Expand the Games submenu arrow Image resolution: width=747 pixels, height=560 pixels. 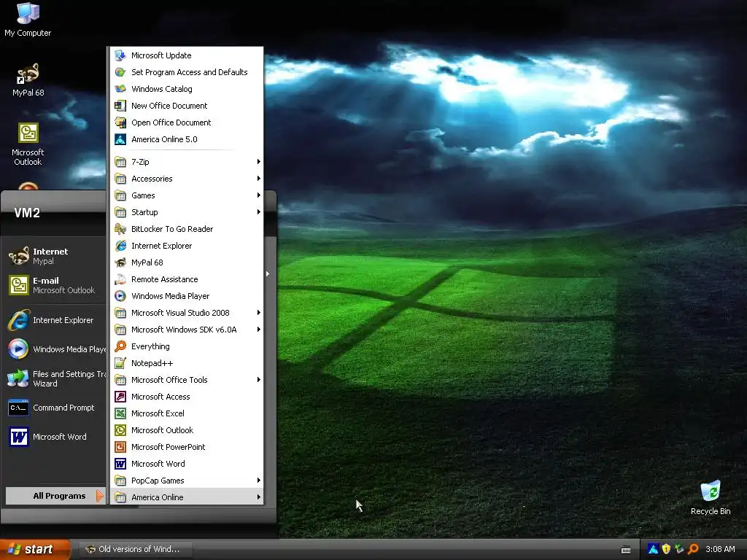point(259,195)
